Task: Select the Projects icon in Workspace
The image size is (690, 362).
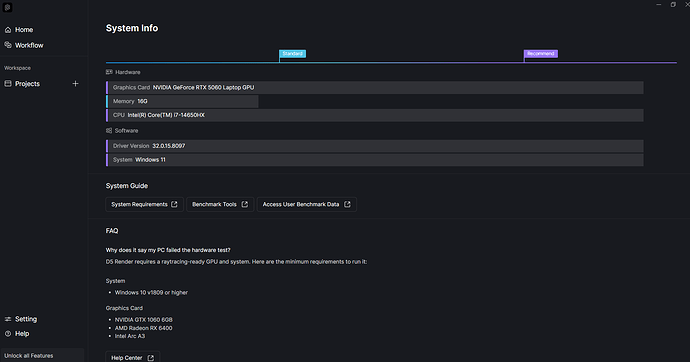Action: (8, 84)
